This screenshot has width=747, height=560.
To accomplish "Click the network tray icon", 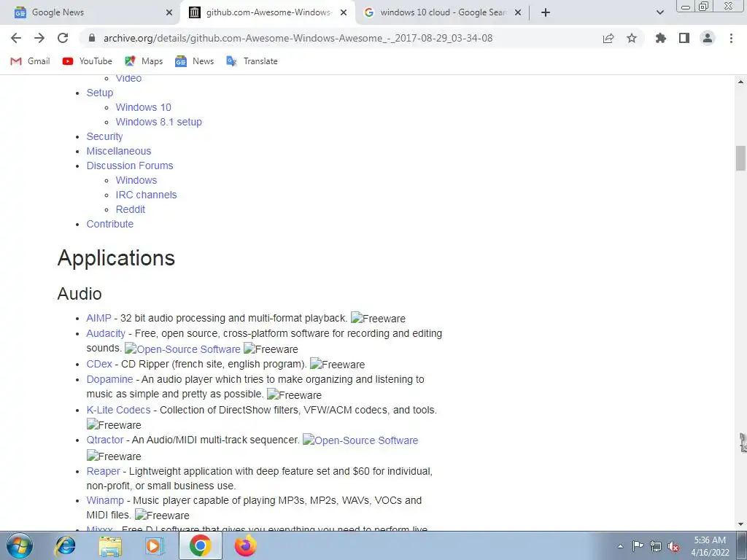I will 656,546.
